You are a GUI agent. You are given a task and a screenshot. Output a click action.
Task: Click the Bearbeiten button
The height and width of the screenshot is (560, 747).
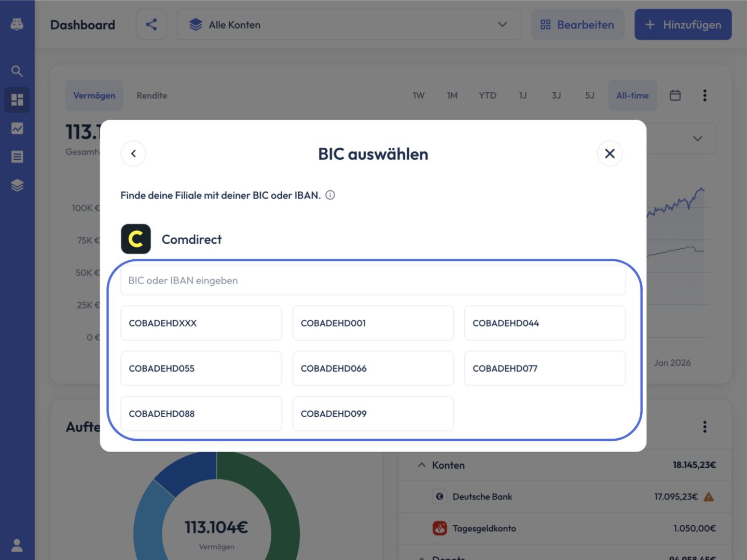point(577,24)
